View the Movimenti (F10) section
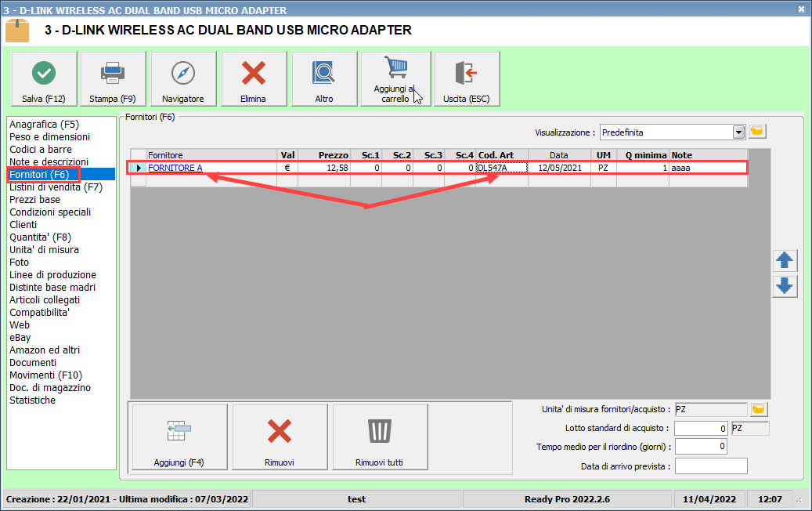Screen dimensions: 812x511 pyautogui.click(x=45, y=375)
